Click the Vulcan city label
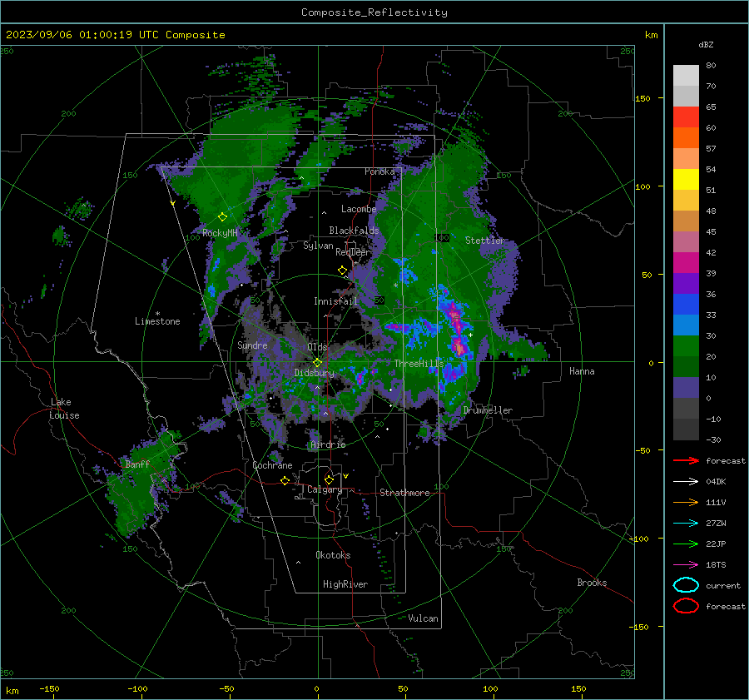This screenshot has height=700, width=749. coord(423,618)
